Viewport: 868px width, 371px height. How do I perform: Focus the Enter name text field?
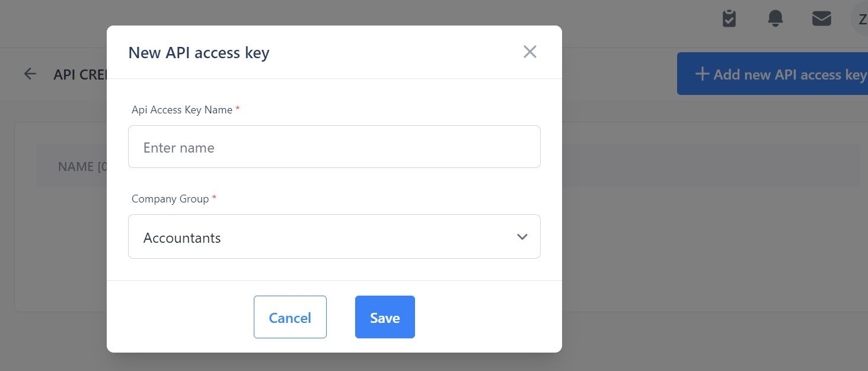[334, 147]
